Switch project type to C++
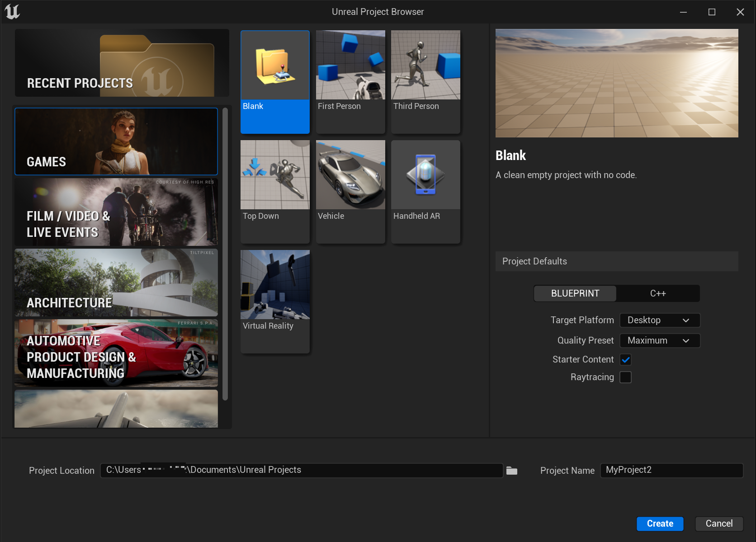The width and height of the screenshot is (756, 542). 658,293
